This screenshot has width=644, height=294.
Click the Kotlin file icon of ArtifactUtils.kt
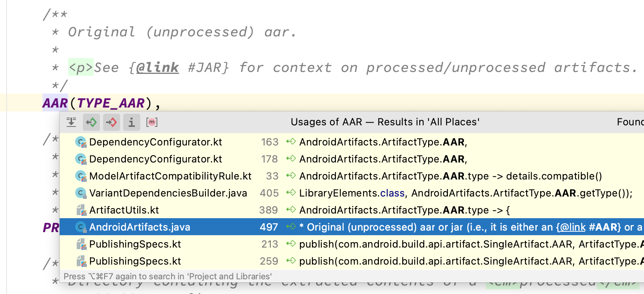[x=81, y=210]
